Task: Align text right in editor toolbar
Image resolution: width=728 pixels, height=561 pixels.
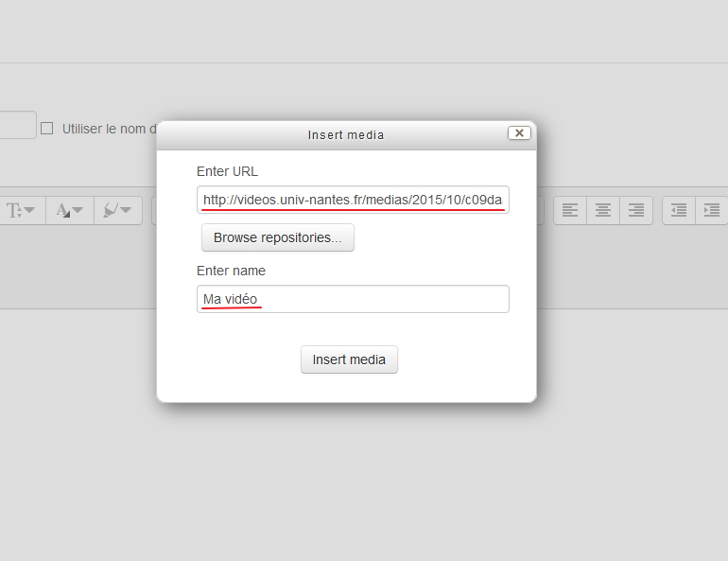Action: click(x=636, y=210)
